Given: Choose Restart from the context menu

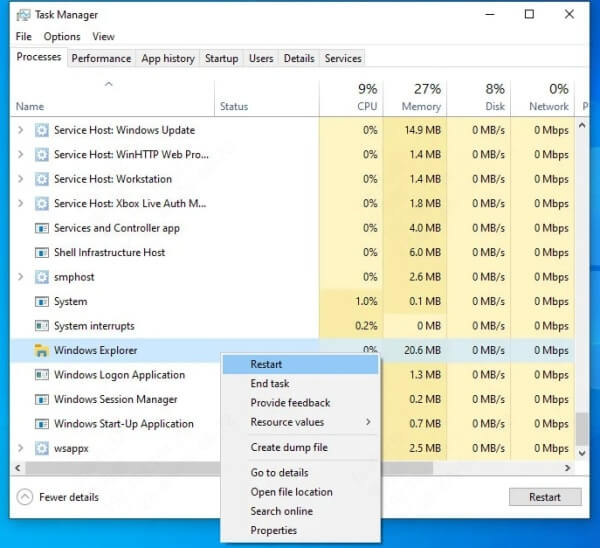Looking at the screenshot, I should 301,364.
